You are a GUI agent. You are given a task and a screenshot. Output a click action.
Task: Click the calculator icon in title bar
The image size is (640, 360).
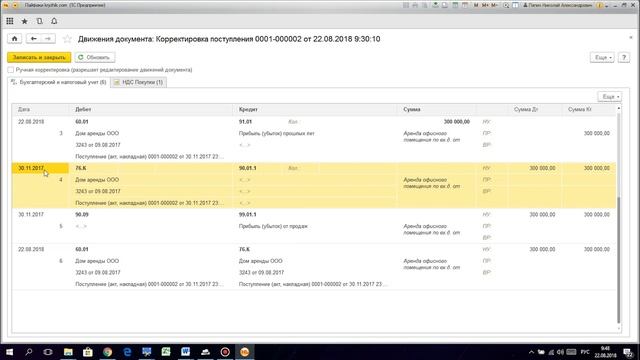pyautogui.click(x=455, y=5)
